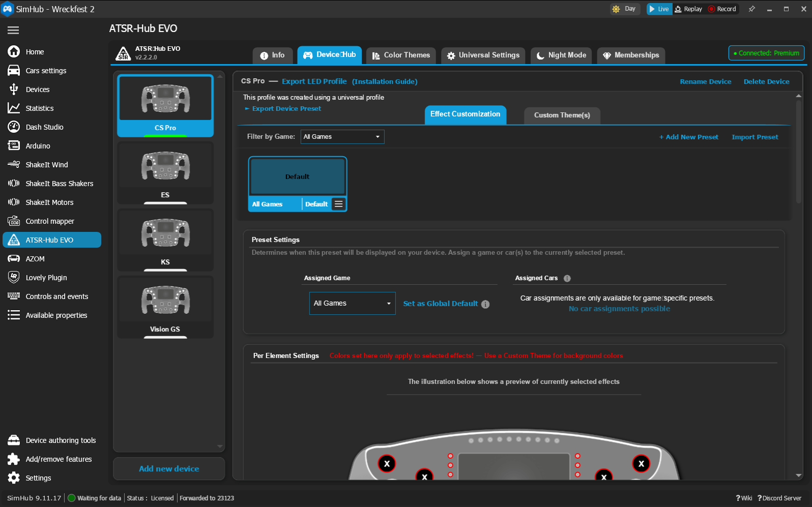Viewport: 812px width, 507px height.
Task: Click 'Waiting for data' status indicator
Action: point(95,498)
